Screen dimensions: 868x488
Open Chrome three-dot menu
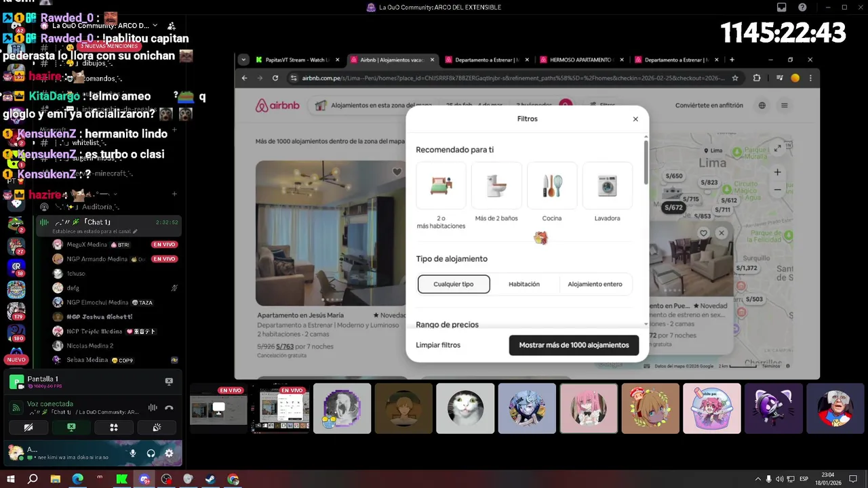pyautogui.click(x=810, y=78)
